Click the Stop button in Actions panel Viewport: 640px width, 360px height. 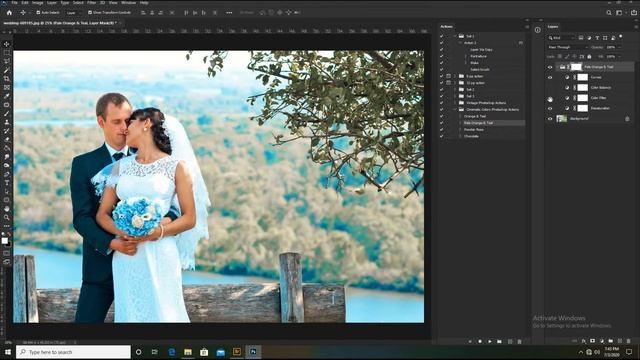point(470,341)
